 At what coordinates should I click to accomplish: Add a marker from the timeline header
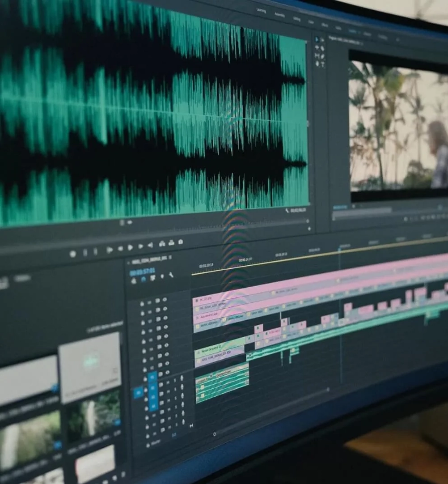[162, 276]
